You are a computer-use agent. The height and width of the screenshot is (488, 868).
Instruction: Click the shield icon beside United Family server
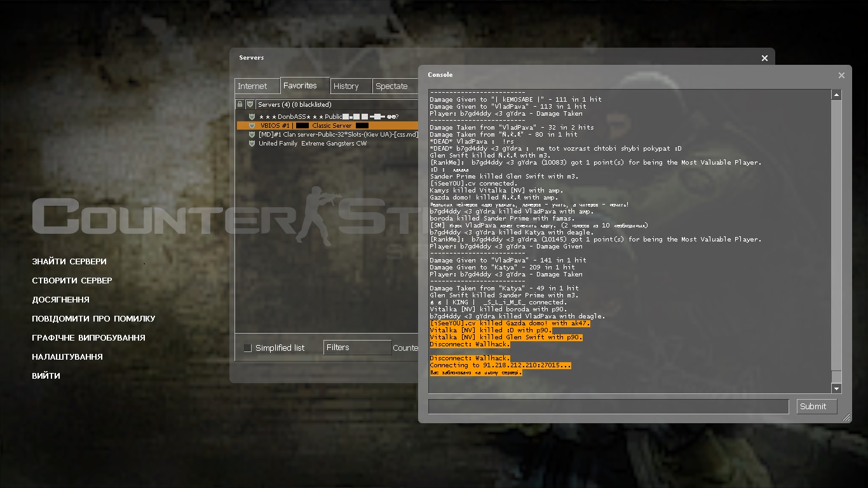click(x=252, y=144)
